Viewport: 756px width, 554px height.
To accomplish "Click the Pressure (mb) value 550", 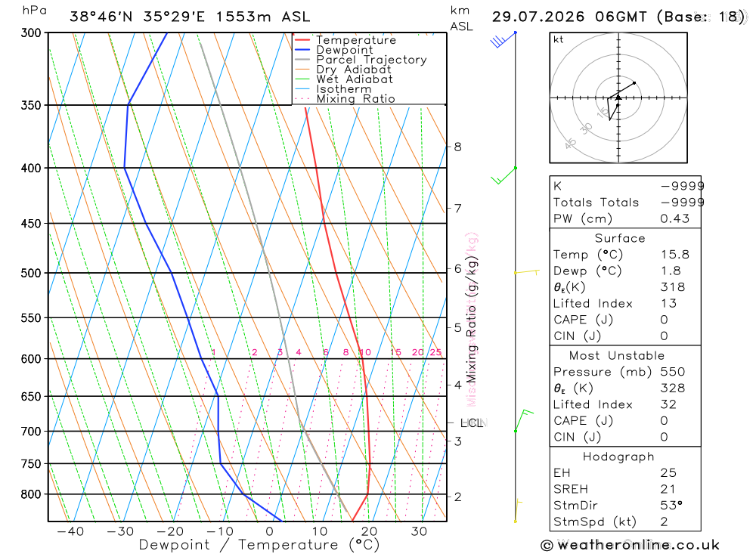I will tap(672, 372).
